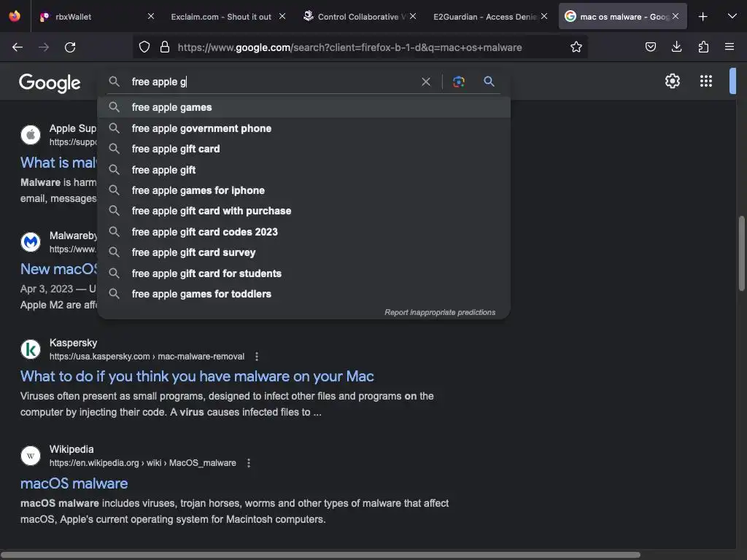Click the Firefox address bar URL
The height and width of the screenshot is (560, 747).
349,47
